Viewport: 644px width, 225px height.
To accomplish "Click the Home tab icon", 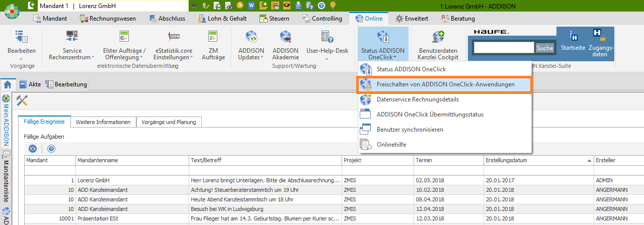I will 8,84.
